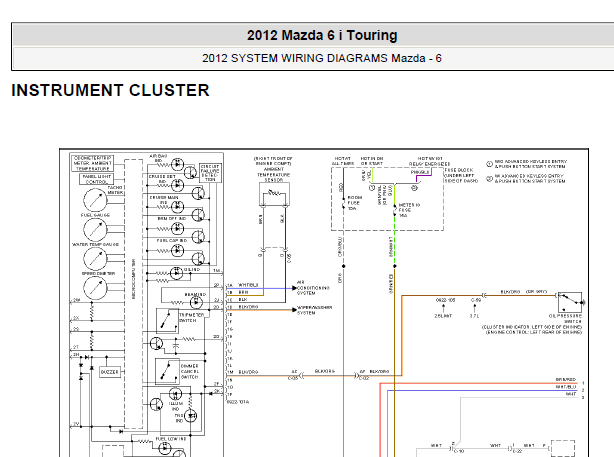Click the 'HOT AT ALL TIMES' label
The image size is (614, 457).
tap(343, 161)
